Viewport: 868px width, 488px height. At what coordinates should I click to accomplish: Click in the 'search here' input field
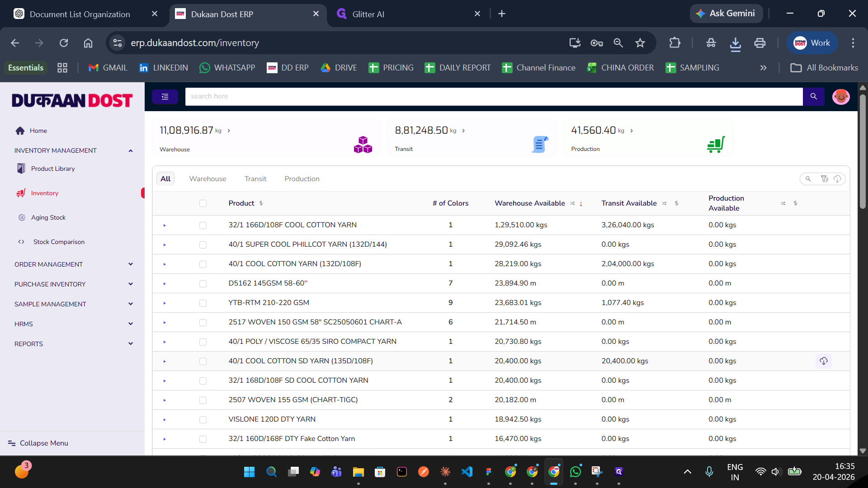click(493, 96)
